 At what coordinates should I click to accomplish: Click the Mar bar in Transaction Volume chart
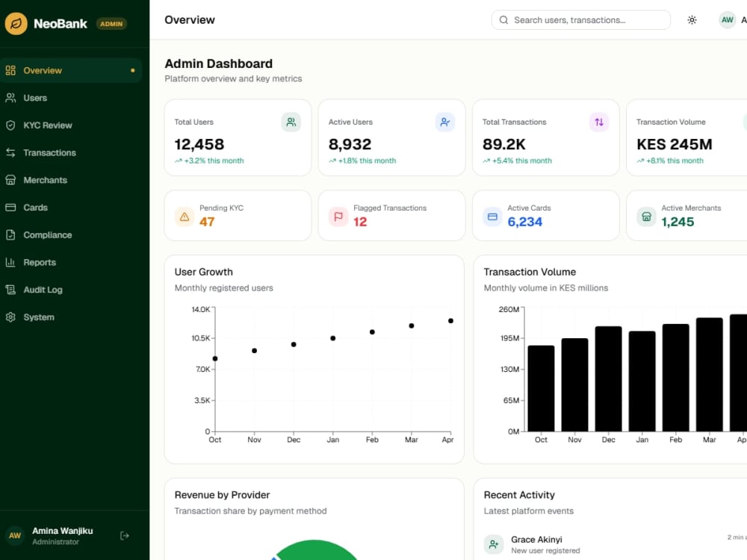click(710, 374)
